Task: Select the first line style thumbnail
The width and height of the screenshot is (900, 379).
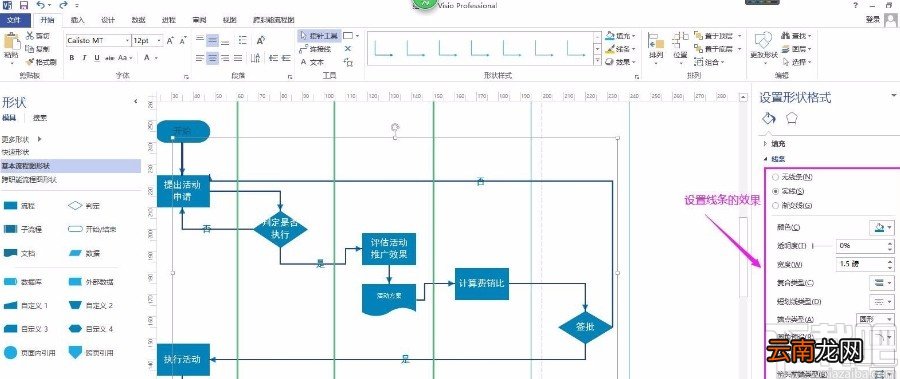Action: [383, 48]
